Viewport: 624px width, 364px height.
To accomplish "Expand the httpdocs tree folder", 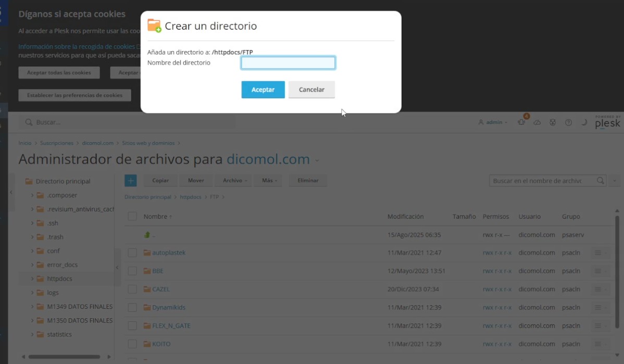I will pos(32,279).
